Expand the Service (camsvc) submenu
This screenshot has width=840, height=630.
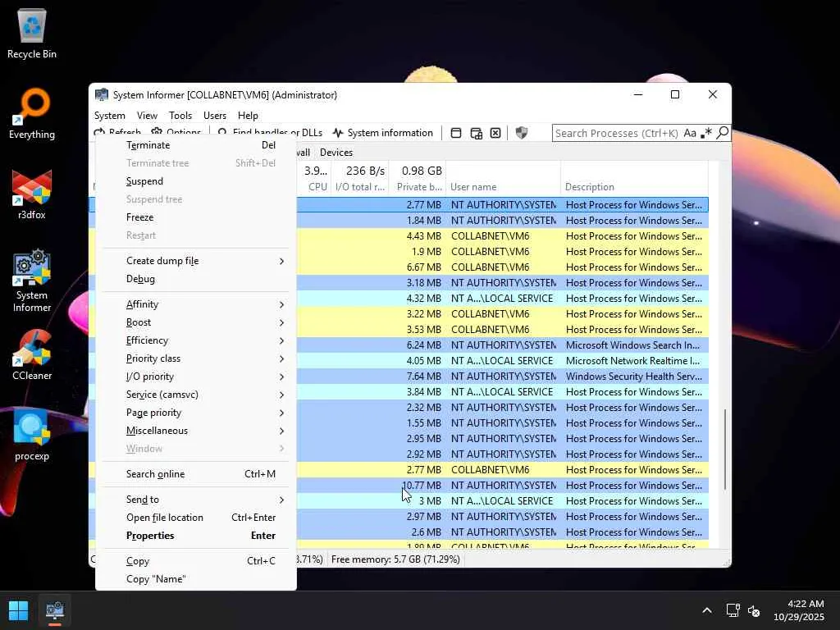click(196, 395)
